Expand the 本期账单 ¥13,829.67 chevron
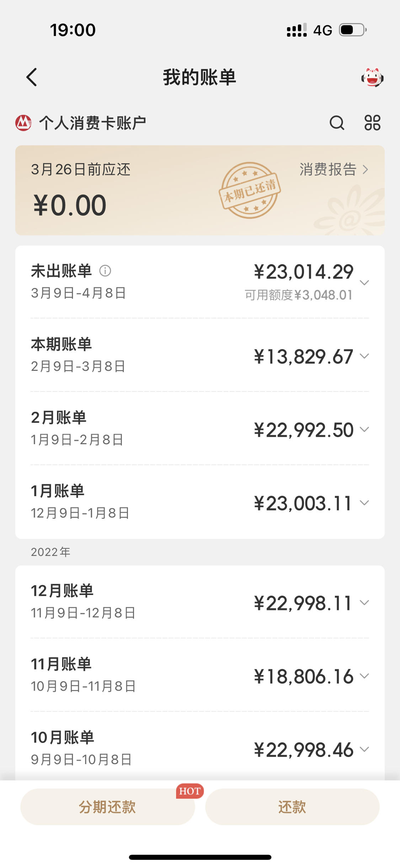Image resolution: width=400 pixels, height=868 pixels. coord(364,356)
